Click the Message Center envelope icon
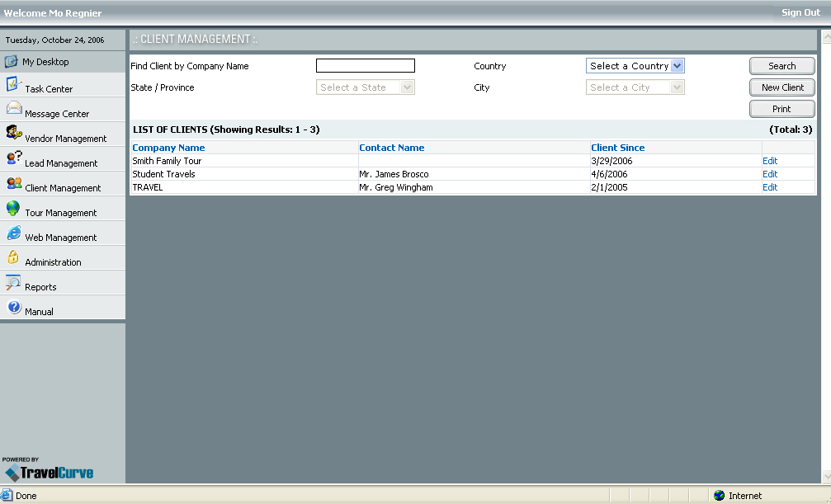 point(14,108)
